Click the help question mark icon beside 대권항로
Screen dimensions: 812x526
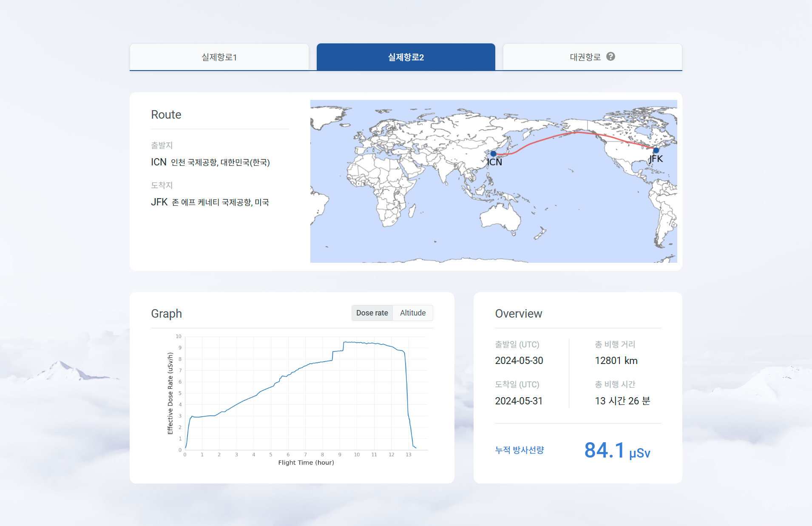[x=610, y=57]
